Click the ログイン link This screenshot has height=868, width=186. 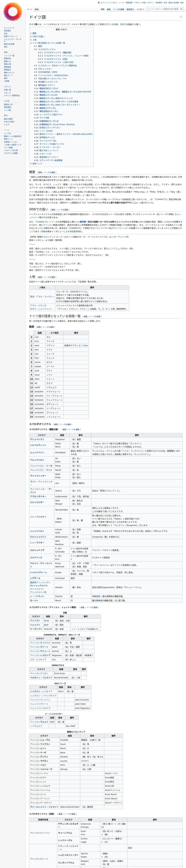(151, 3)
